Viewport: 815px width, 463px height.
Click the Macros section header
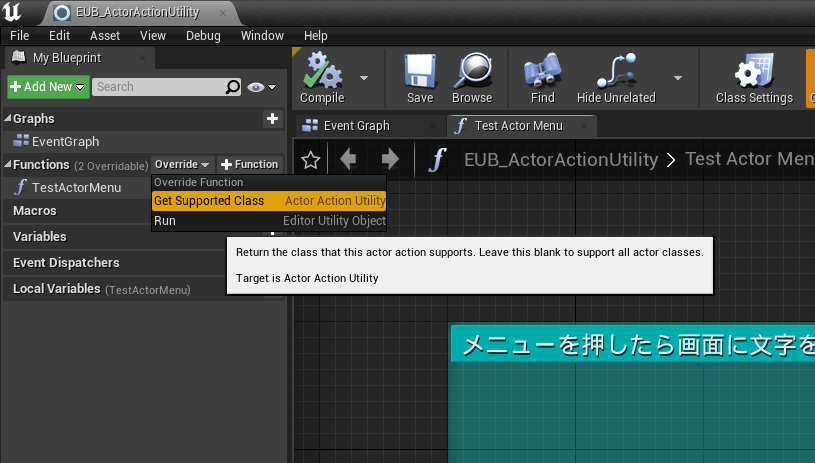[x=35, y=211]
